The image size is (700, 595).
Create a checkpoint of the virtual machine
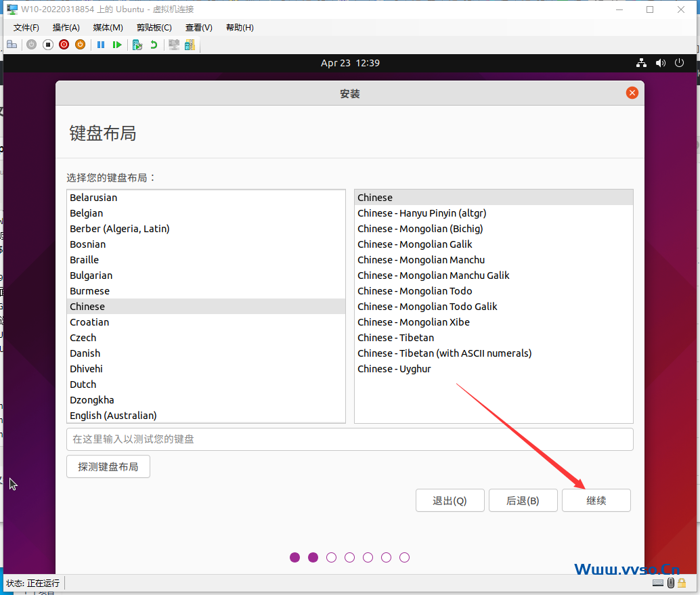pyautogui.click(x=136, y=45)
